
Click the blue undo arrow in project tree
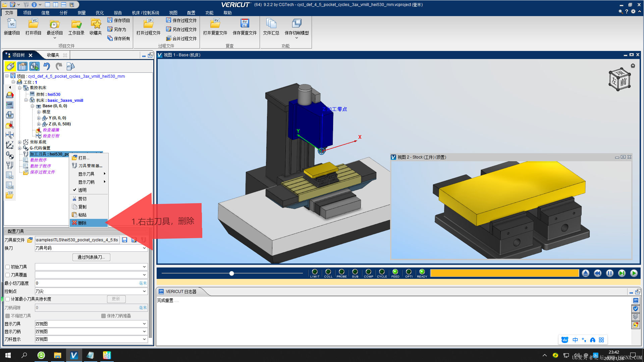click(47, 66)
